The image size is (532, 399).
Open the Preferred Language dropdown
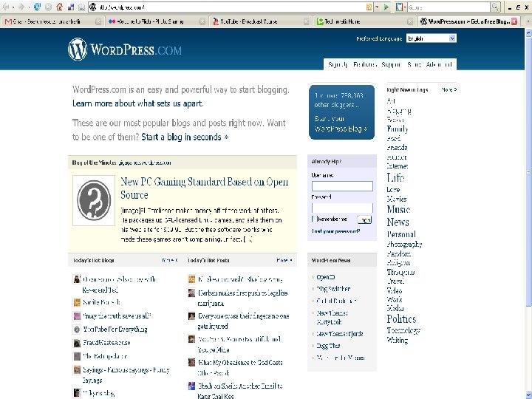(432, 38)
